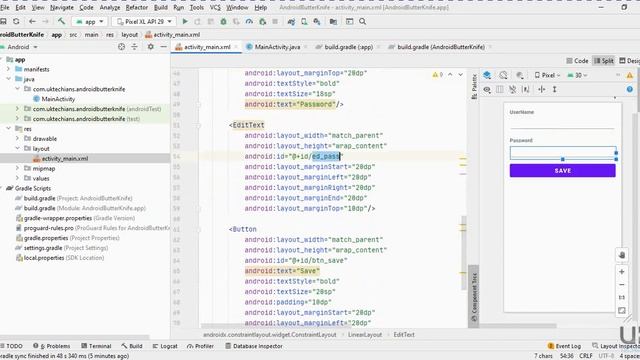640x360 pixels.
Task: Click the Clear Constraints icon
Action: [x=513, y=89]
